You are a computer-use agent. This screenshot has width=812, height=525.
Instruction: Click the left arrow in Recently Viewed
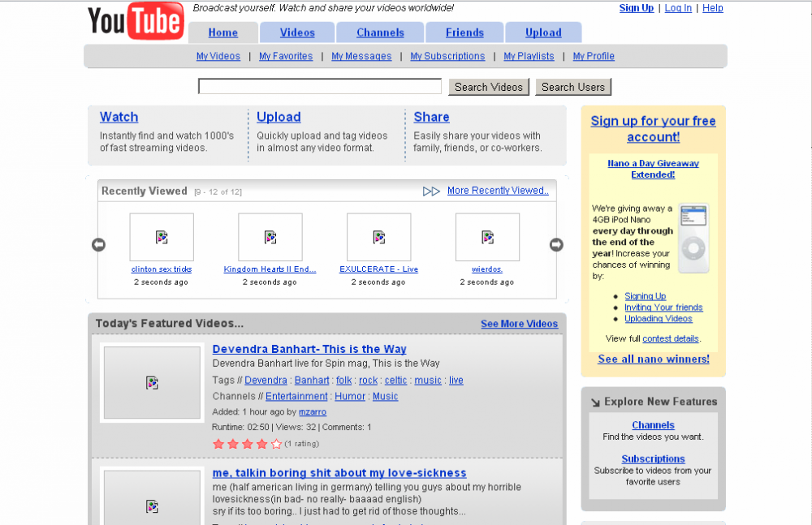click(x=98, y=244)
